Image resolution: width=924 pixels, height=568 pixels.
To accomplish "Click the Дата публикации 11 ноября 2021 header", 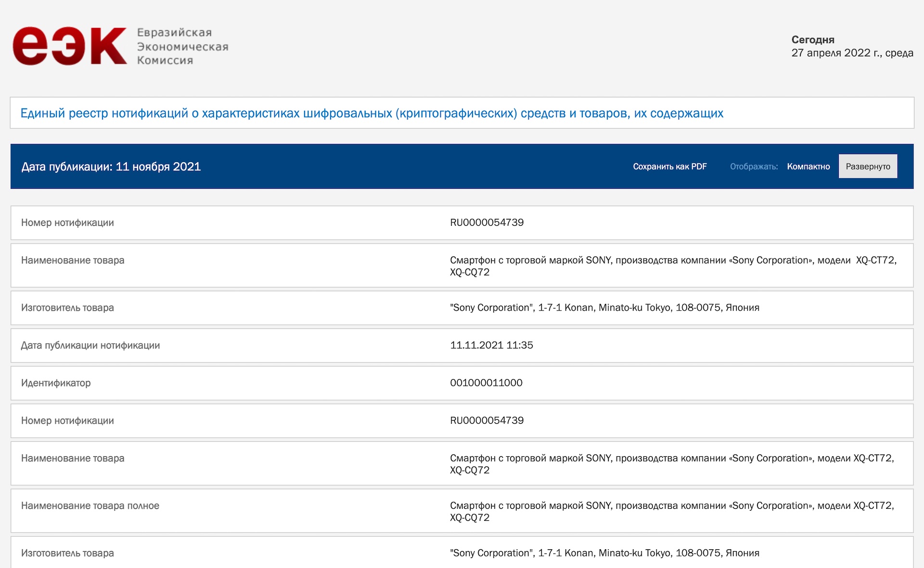I will click(x=111, y=167).
